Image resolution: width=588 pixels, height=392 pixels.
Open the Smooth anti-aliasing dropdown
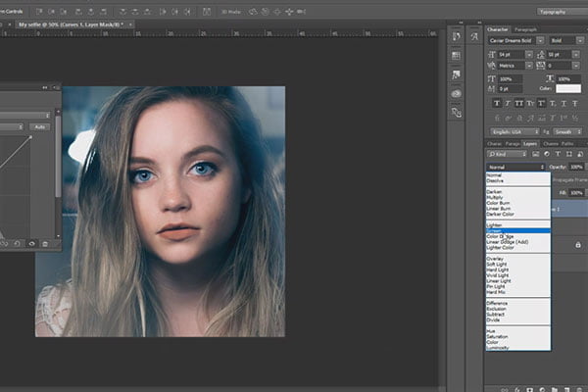tap(567, 132)
